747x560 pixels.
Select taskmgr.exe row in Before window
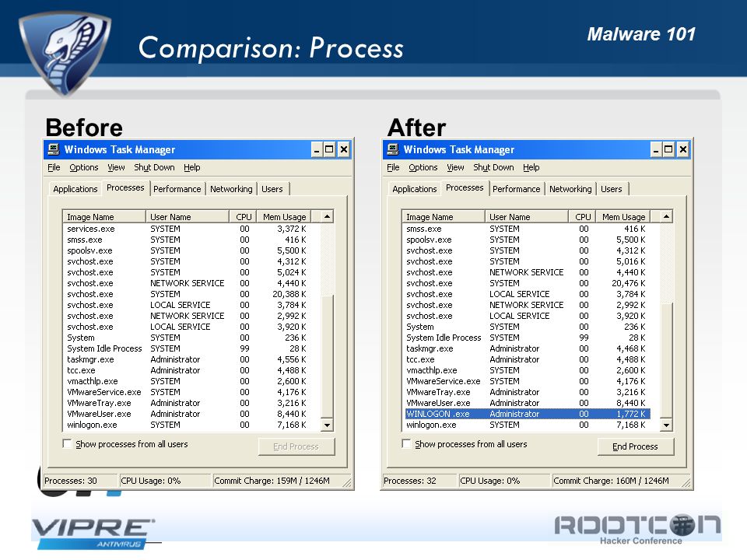pos(188,359)
